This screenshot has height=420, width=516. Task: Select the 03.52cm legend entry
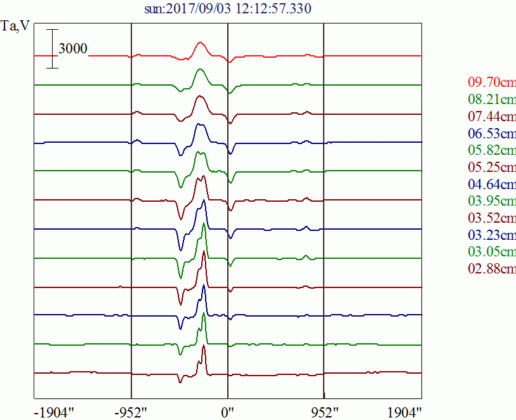click(x=492, y=218)
